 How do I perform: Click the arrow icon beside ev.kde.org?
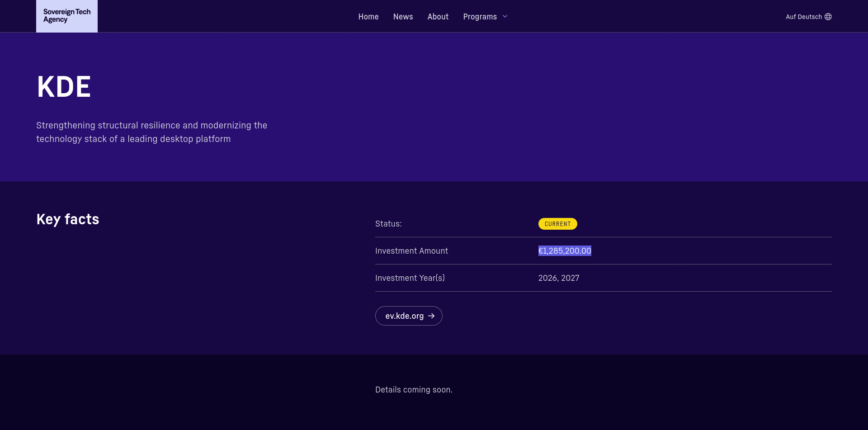431,316
